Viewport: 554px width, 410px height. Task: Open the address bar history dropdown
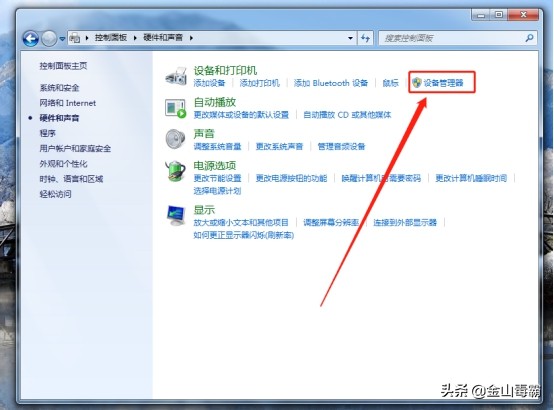tap(350, 38)
